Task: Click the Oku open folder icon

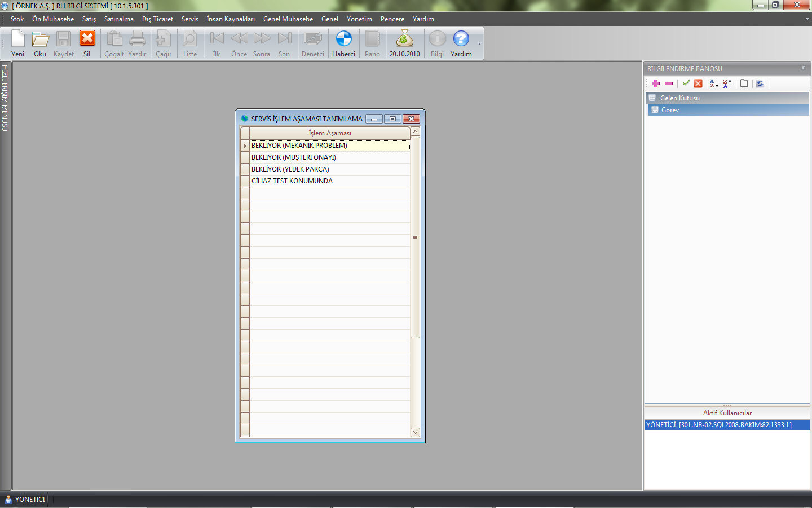Action: click(x=40, y=43)
